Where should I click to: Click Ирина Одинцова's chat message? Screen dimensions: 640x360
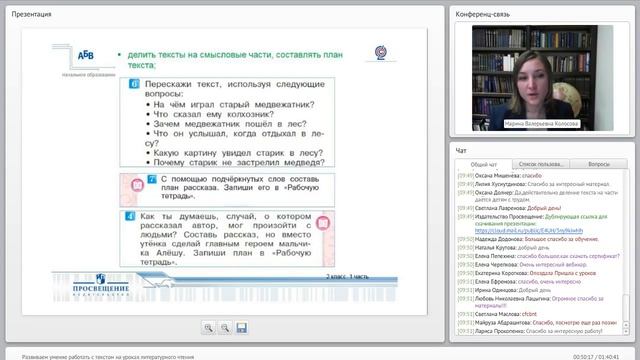tap(504, 290)
